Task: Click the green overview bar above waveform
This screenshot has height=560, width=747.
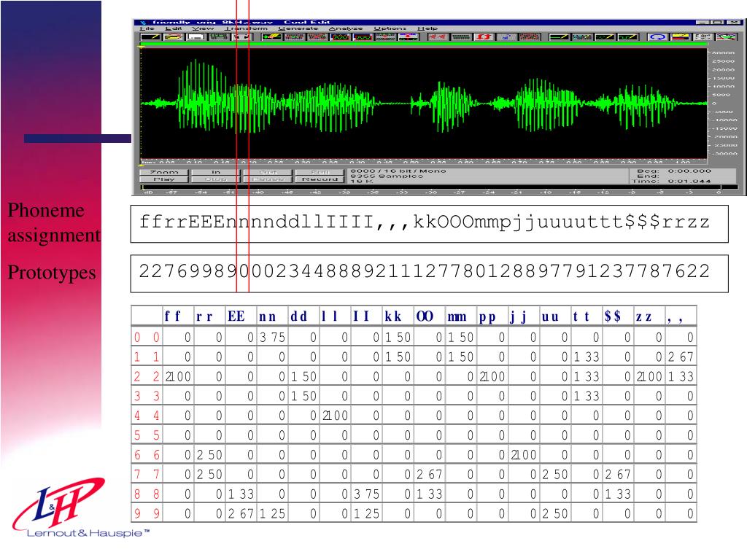Action: tap(423, 44)
